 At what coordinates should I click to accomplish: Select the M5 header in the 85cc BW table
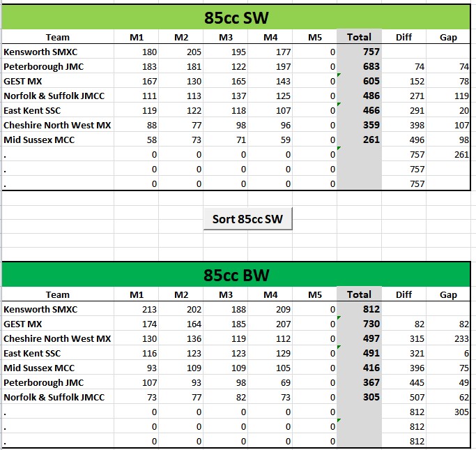315,294
